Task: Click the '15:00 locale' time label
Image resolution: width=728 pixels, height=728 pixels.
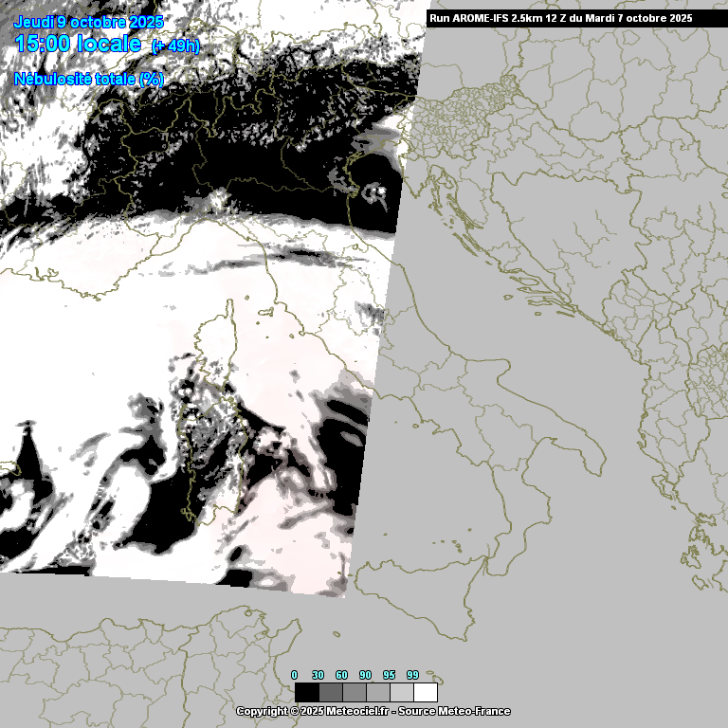Action: tap(79, 44)
